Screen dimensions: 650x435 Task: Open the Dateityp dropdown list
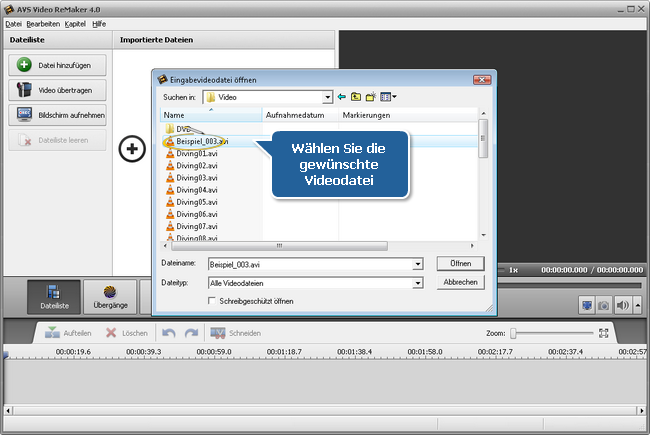pyautogui.click(x=418, y=283)
